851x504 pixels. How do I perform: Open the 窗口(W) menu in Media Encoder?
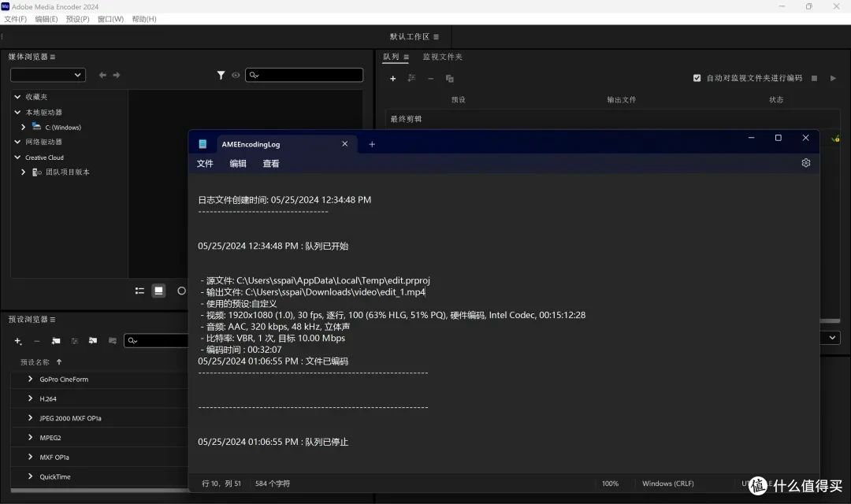(x=110, y=19)
